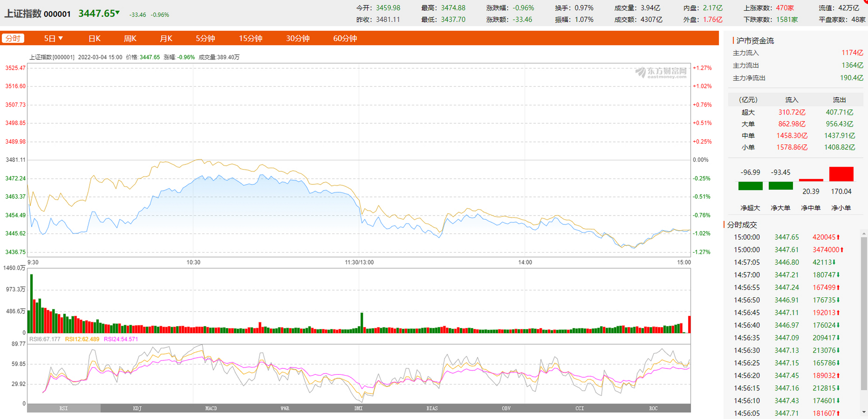Click scrollbar up arrow in 分时成交 list
Viewport: 868px width, 419px height.
click(864, 233)
